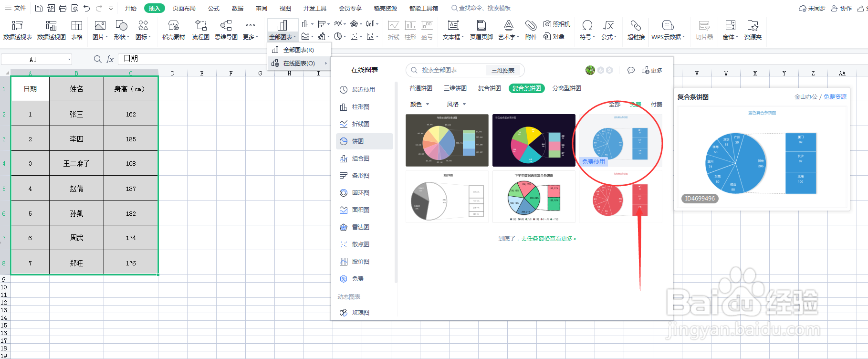Open the 页面布局 ribbon tab

[184, 8]
